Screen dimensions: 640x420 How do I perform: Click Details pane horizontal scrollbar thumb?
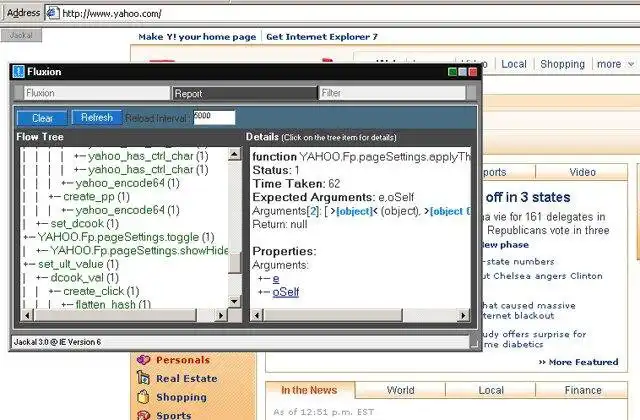coord(333,315)
